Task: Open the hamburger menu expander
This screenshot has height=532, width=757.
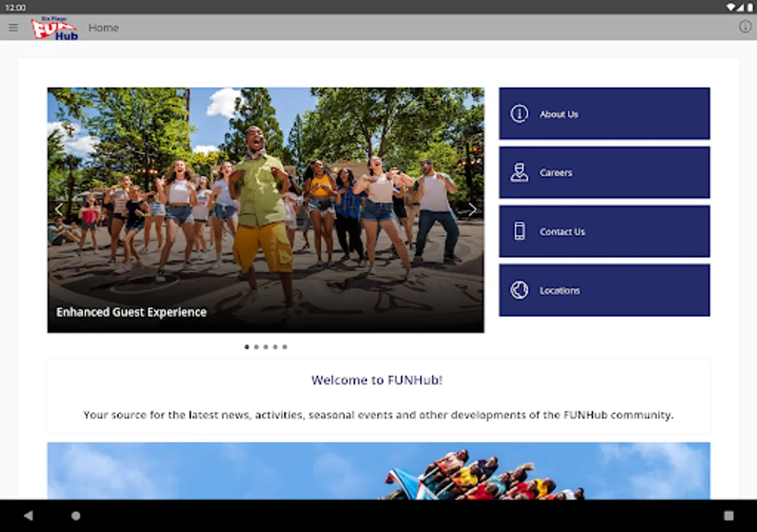Action: click(x=13, y=27)
